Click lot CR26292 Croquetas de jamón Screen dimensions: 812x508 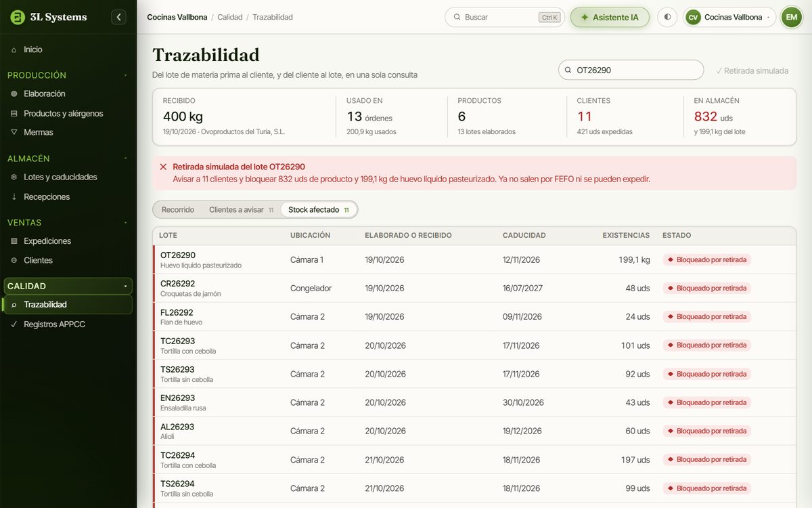[x=474, y=288]
